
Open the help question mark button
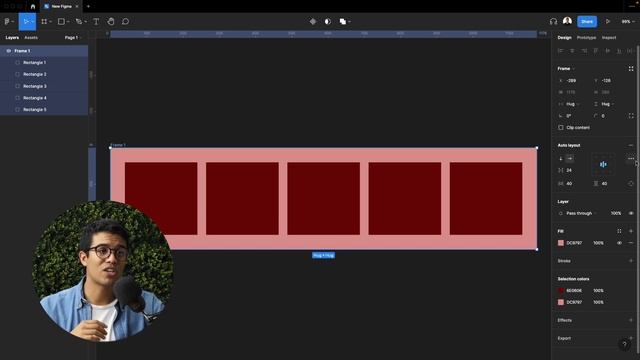point(624,344)
